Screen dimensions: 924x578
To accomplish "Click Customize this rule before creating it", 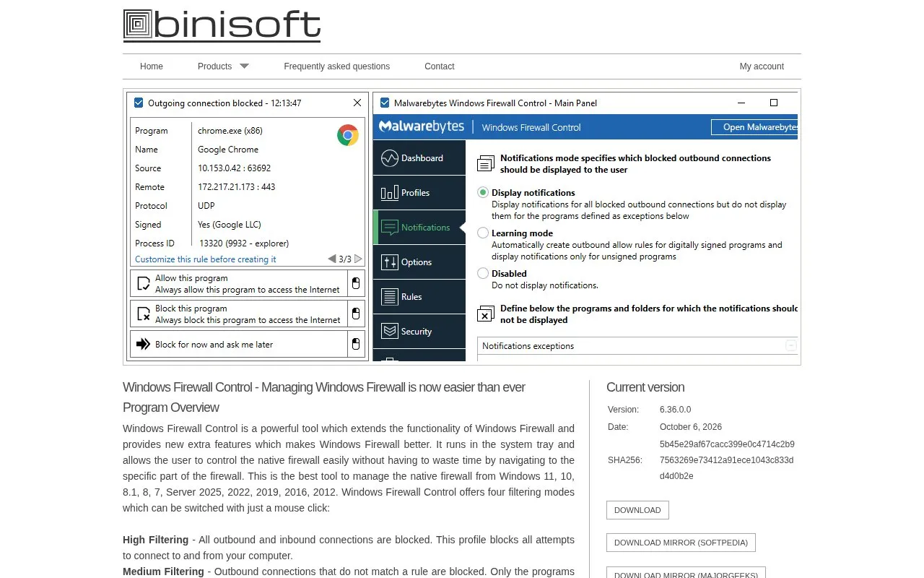I will coord(206,259).
